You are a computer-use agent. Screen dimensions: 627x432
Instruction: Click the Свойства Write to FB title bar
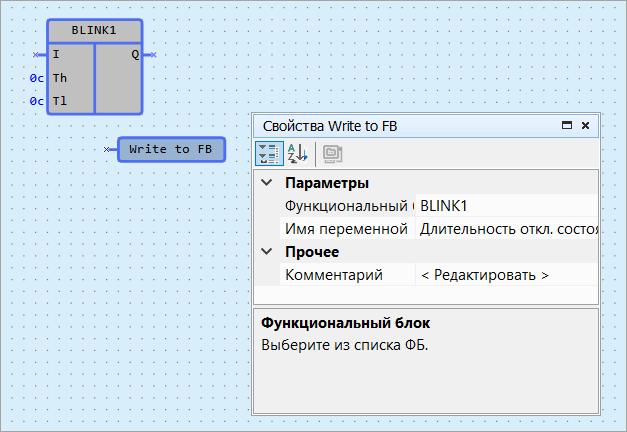point(400,126)
